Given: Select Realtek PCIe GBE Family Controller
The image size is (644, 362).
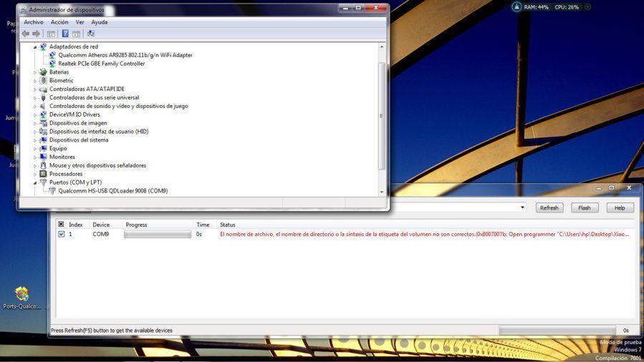Looking at the screenshot, I should click(102, 64).
